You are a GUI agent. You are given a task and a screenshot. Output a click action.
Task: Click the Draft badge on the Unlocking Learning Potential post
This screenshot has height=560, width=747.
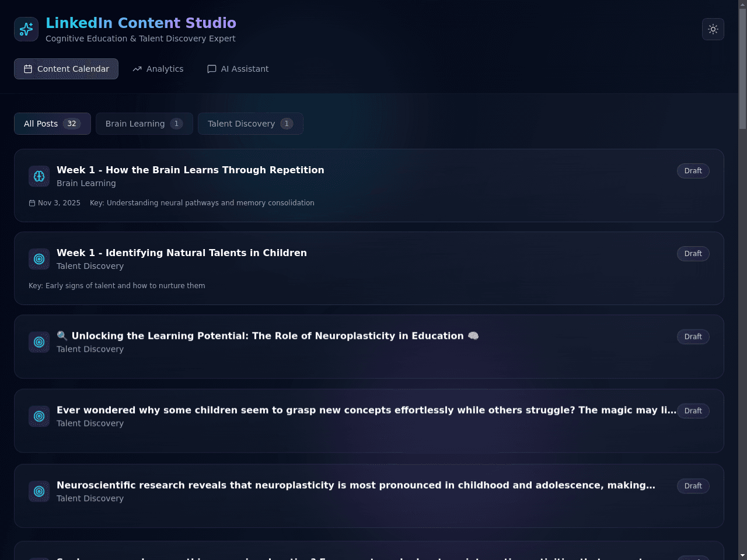coord(693,337)
